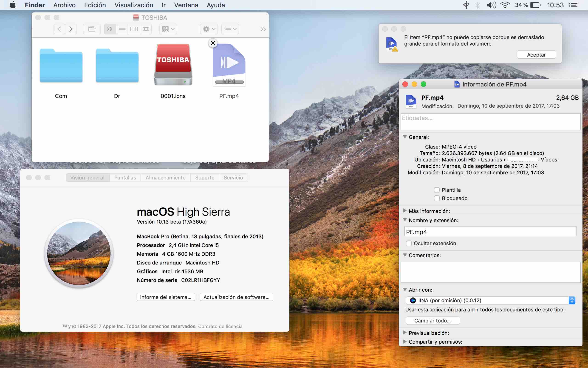Open Notification Center list icon
588x368 pixels.
coord(573,5)
